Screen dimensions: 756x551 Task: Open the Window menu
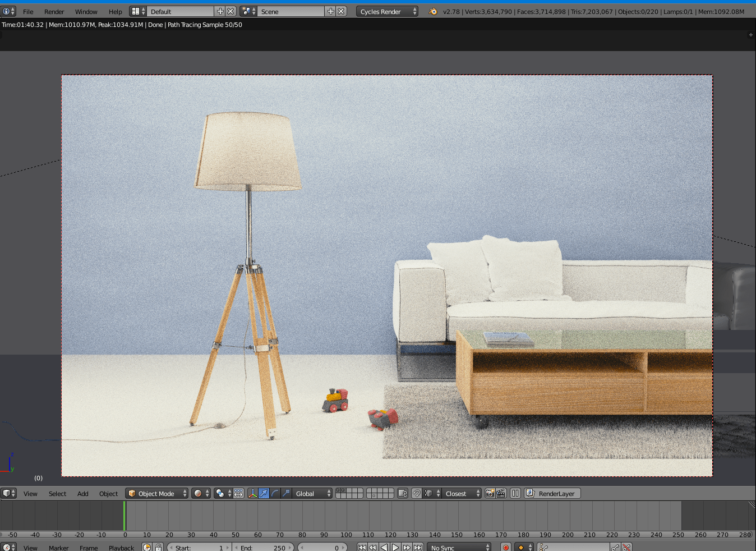[x=86, y=11]
